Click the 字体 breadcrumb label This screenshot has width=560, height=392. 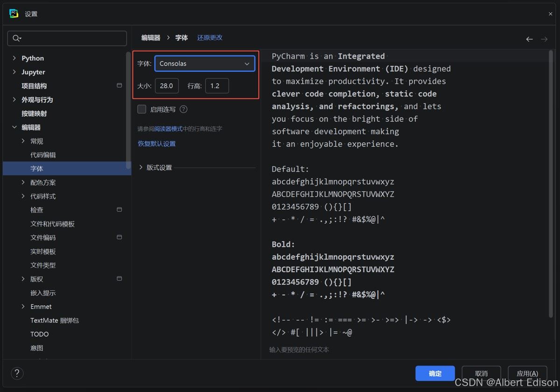click(x=182, y=38)
